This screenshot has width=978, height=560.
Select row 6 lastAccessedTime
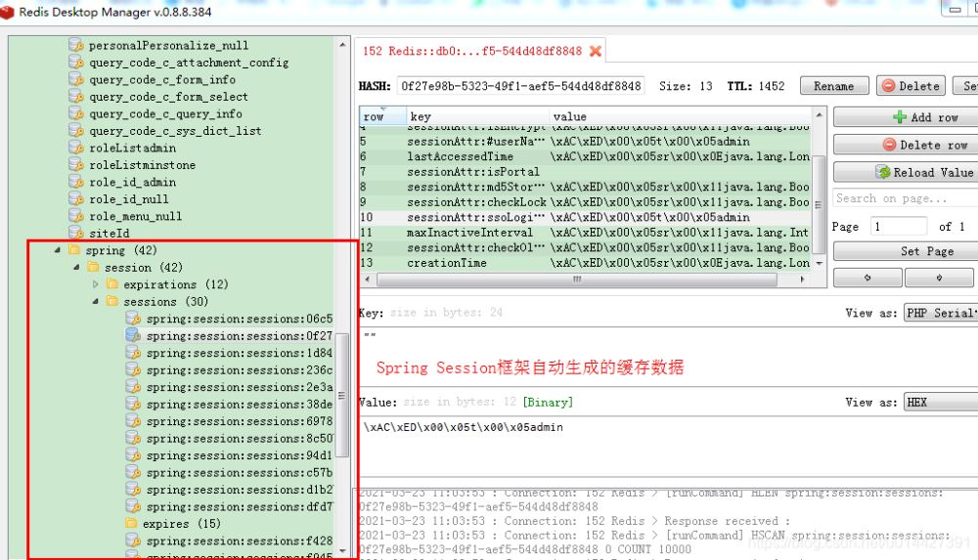(x=585, y=156)
